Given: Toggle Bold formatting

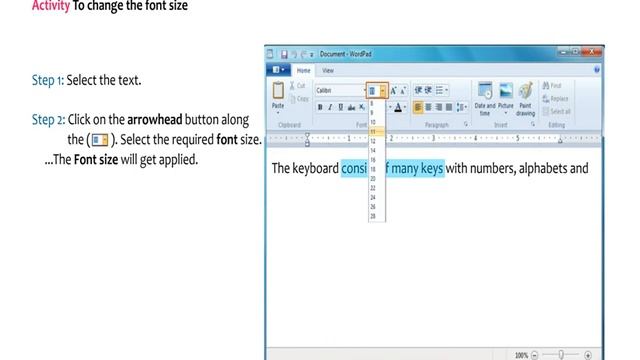Looking at the screenshot, I should 320,107.
